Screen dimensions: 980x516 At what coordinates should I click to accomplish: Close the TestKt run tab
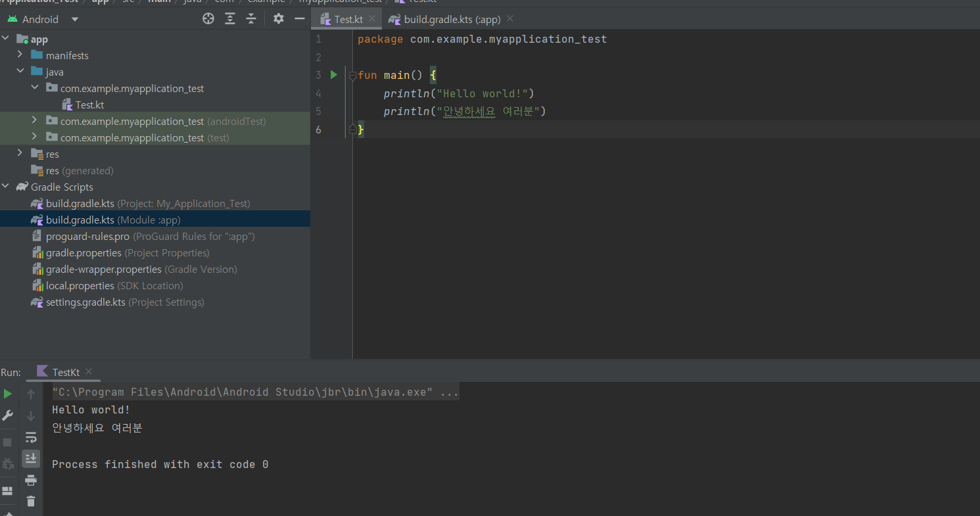(x=89, y=371)
